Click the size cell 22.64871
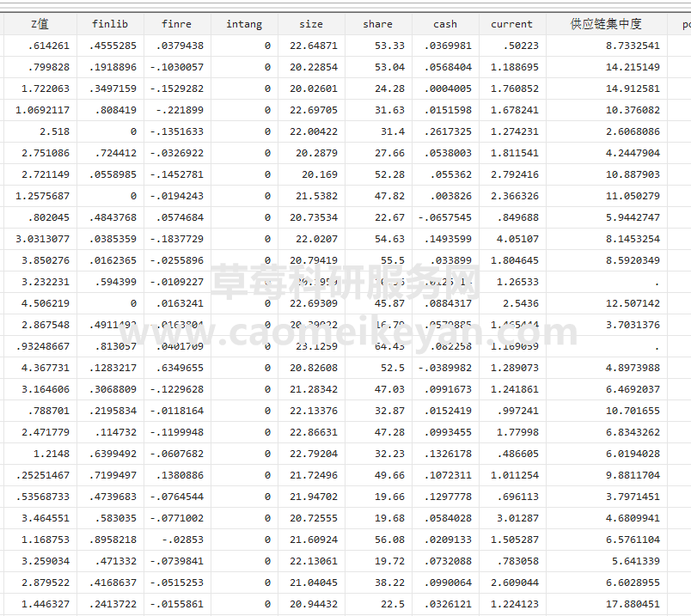The width and height of the screenshot is (691, 616). point(311,46)
